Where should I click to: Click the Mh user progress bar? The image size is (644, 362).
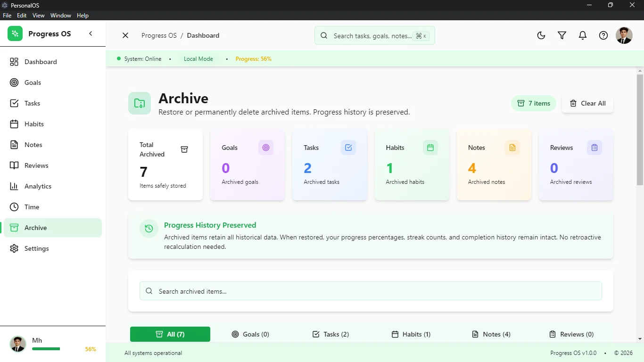tap(46, 349)
